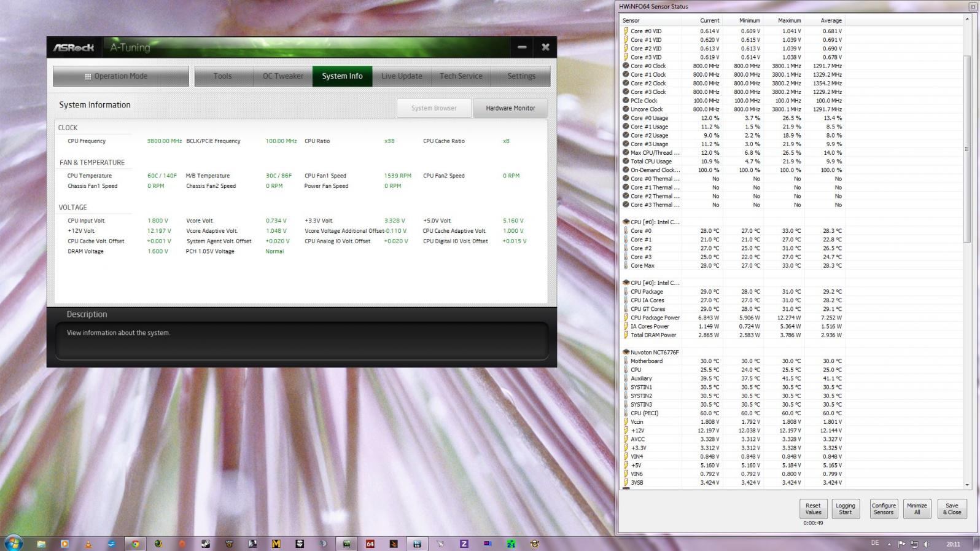Click DE language indicator in taskbar
This screenshot has width=980, height=551.
875,543
